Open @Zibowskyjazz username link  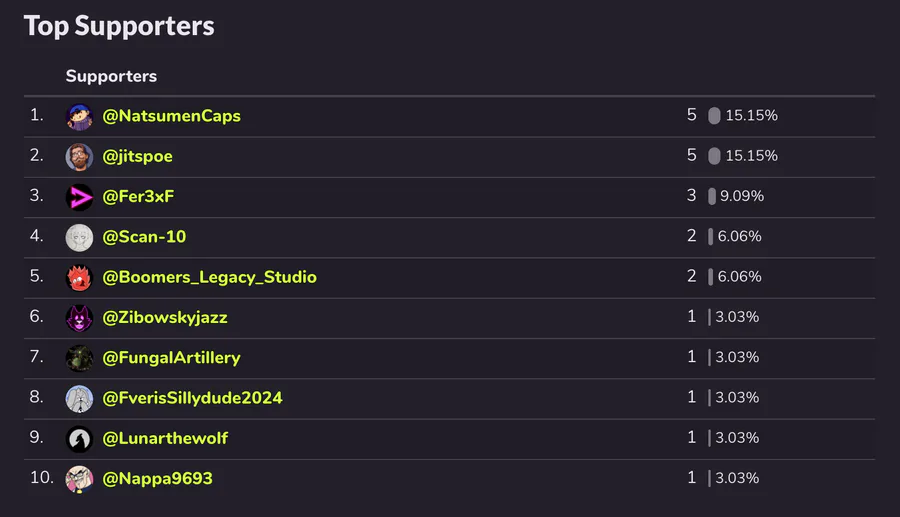[x=165, y=318]
